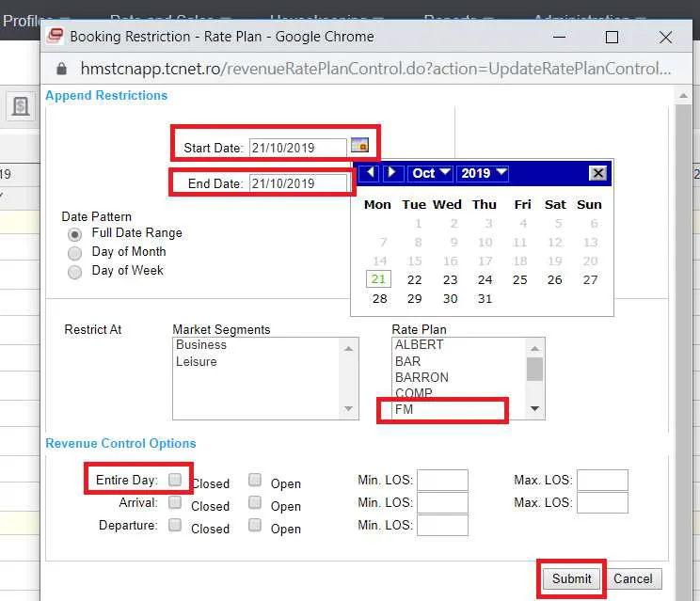Pick day 24 in calendar
This screenshot has width=700, height=601.
[x=485, y=279]
